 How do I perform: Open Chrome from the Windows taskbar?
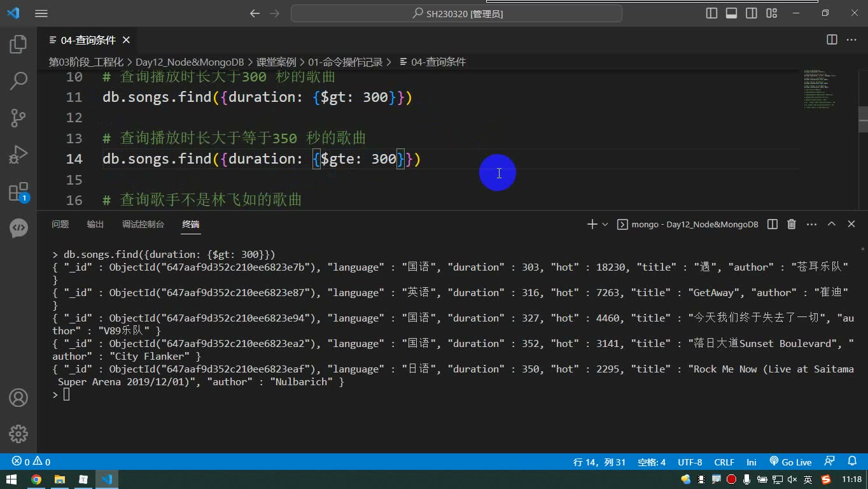36,479
